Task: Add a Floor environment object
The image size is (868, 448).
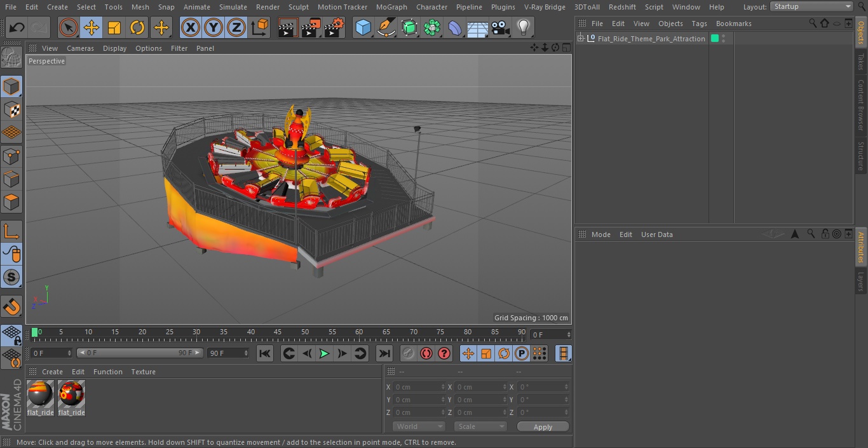Action: pos(478,28)
